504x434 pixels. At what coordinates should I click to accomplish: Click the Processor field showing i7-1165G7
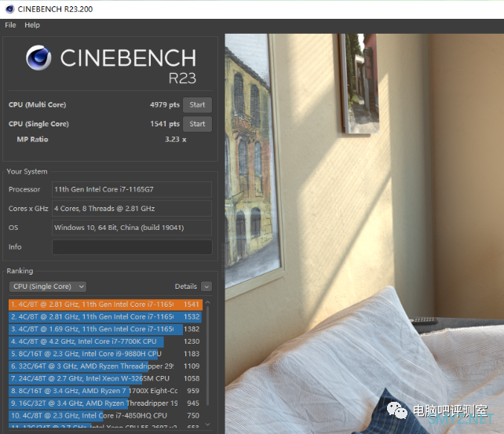click(132, 190)
